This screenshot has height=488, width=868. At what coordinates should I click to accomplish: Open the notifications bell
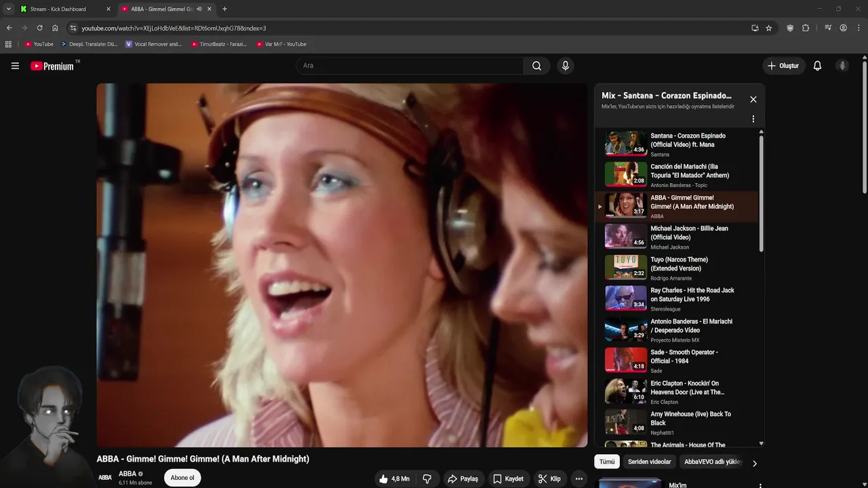tap(817, 66)
